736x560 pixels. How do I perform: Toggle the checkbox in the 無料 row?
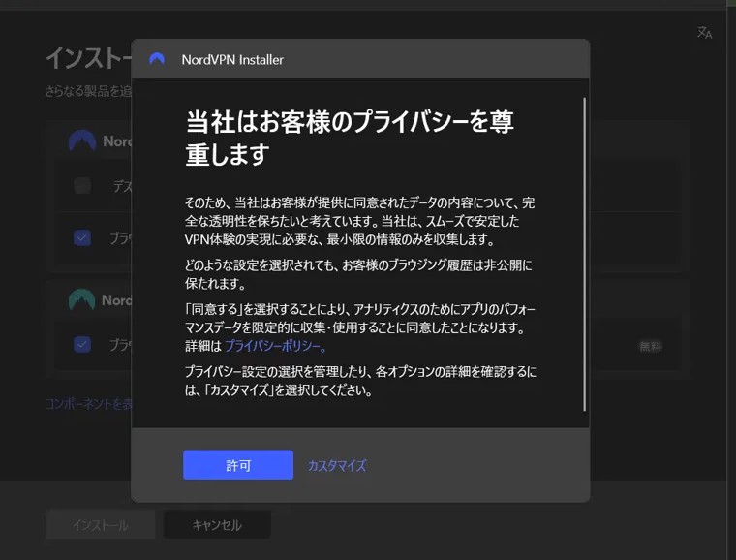click(82, 344)
